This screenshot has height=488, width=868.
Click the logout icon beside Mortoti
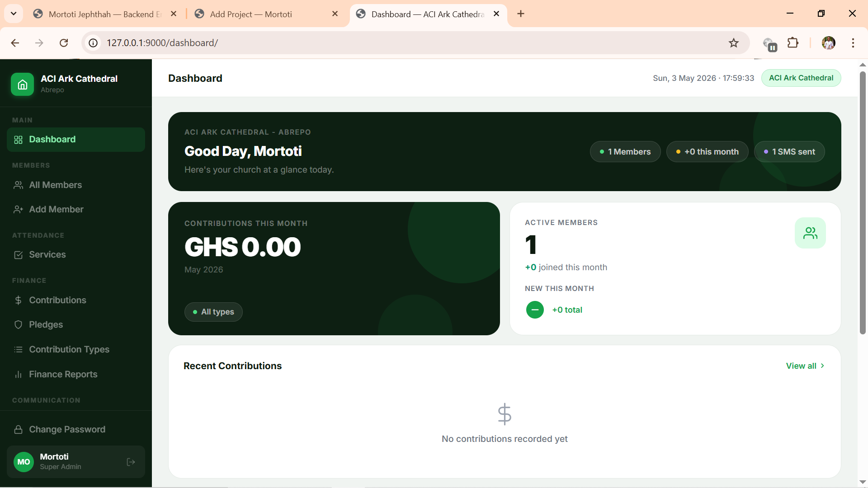[x=131, y=462]
